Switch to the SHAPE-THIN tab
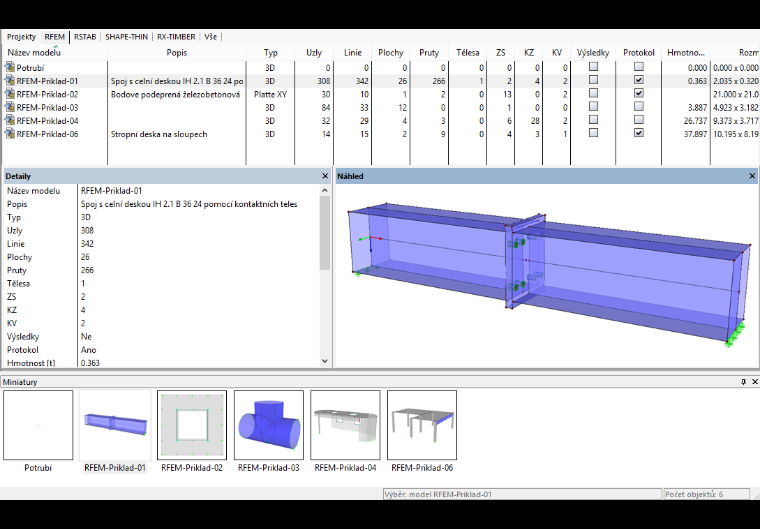760x529 pixels. tap(127, 37)
